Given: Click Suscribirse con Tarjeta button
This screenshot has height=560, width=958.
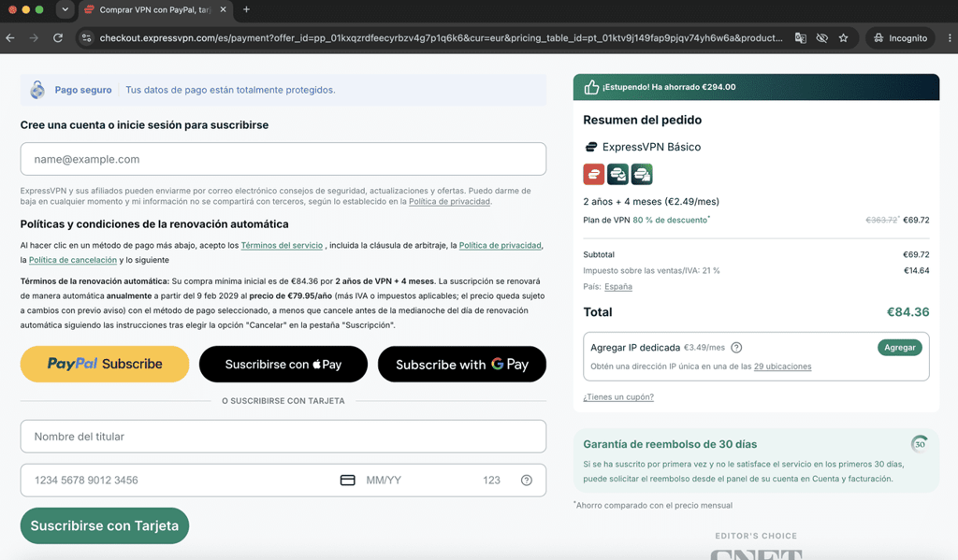Looking at the screenshot, I should [105, 525].
